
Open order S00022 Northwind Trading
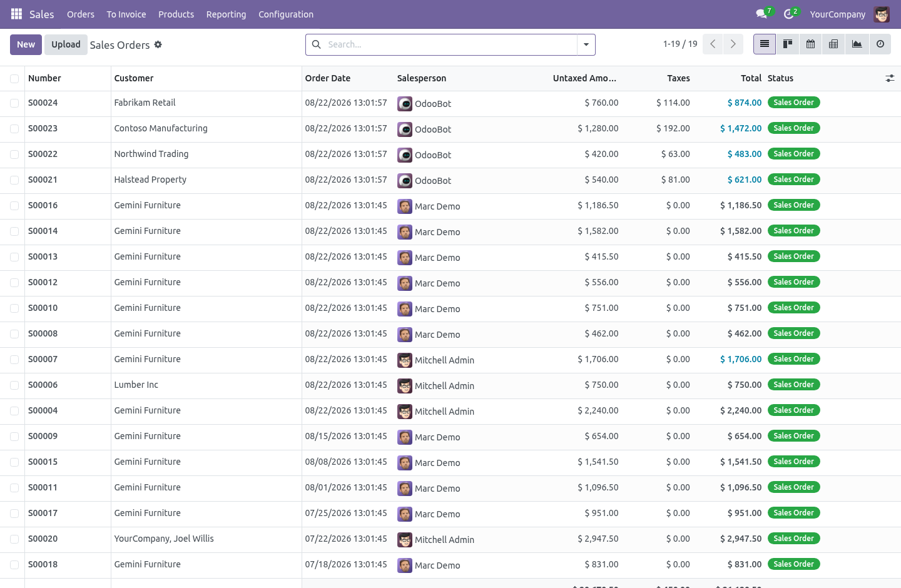450,155
